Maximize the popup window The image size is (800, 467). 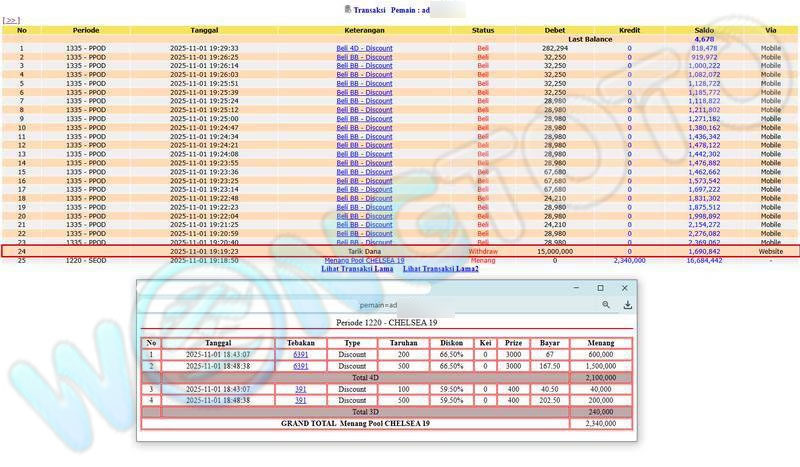point(600,288)
